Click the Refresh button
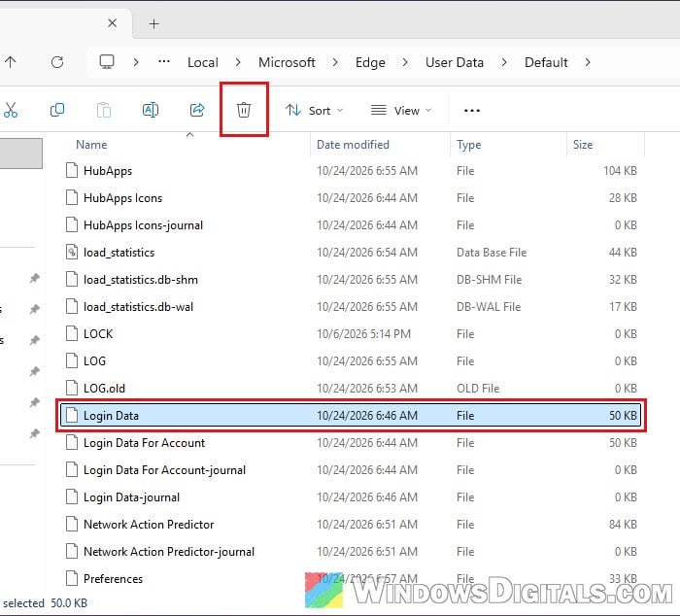Image resolution: width=680 pixels, height=616 pixels. pyautogui.click(x=57, y=62)
